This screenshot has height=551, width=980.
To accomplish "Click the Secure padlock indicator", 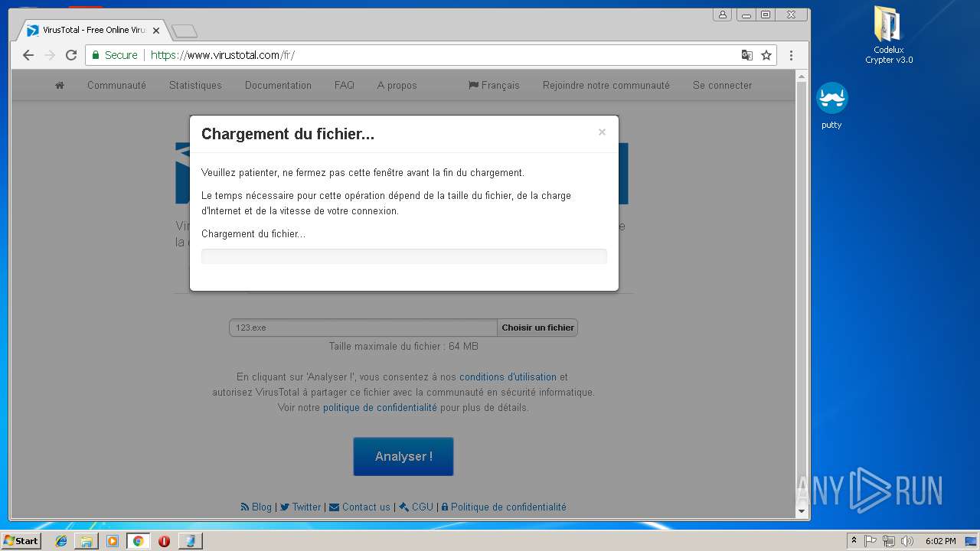I will pos(115,55).
